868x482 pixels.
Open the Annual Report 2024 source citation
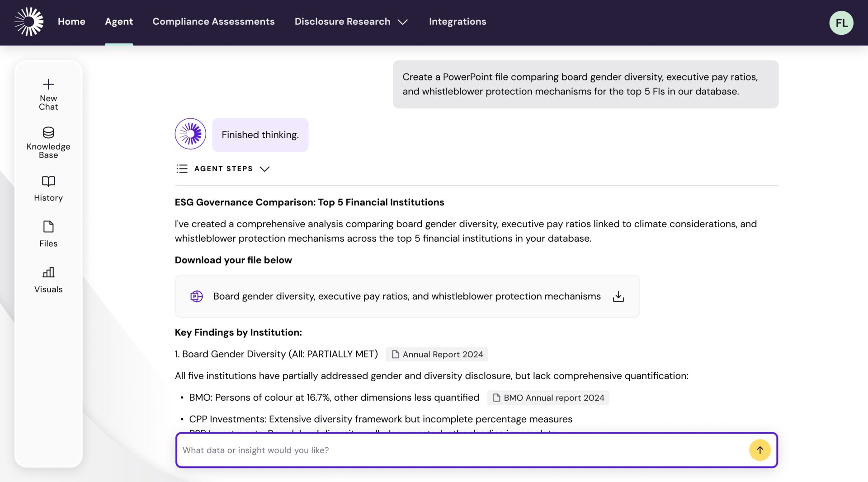(x=437, y=354)
